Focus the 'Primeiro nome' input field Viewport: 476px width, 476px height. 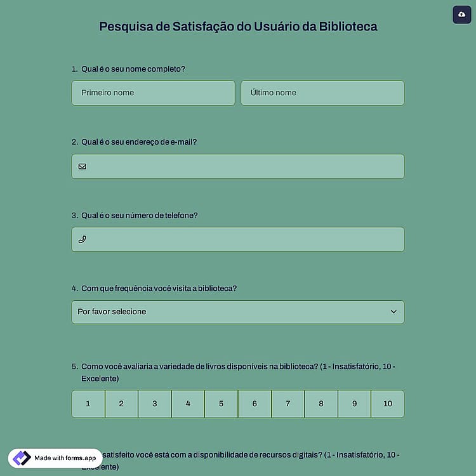(154, 93)
